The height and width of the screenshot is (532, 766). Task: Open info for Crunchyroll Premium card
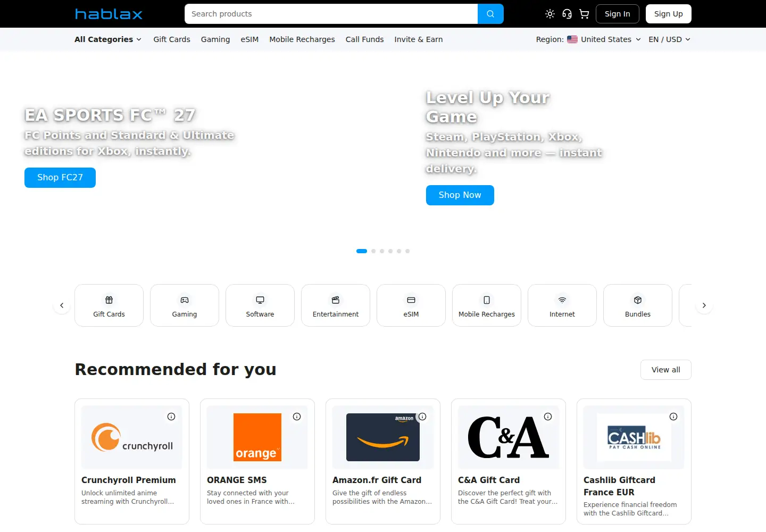[x=171, y=417]
